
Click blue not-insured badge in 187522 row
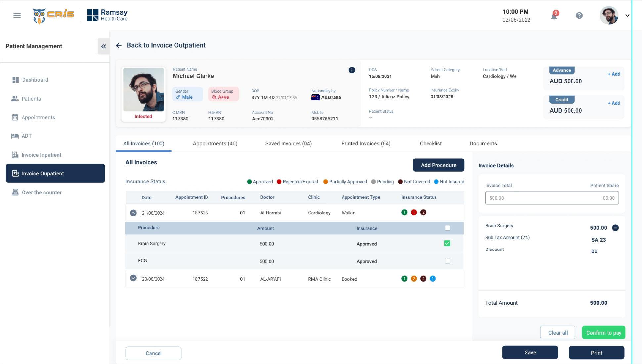pos(433,279)
